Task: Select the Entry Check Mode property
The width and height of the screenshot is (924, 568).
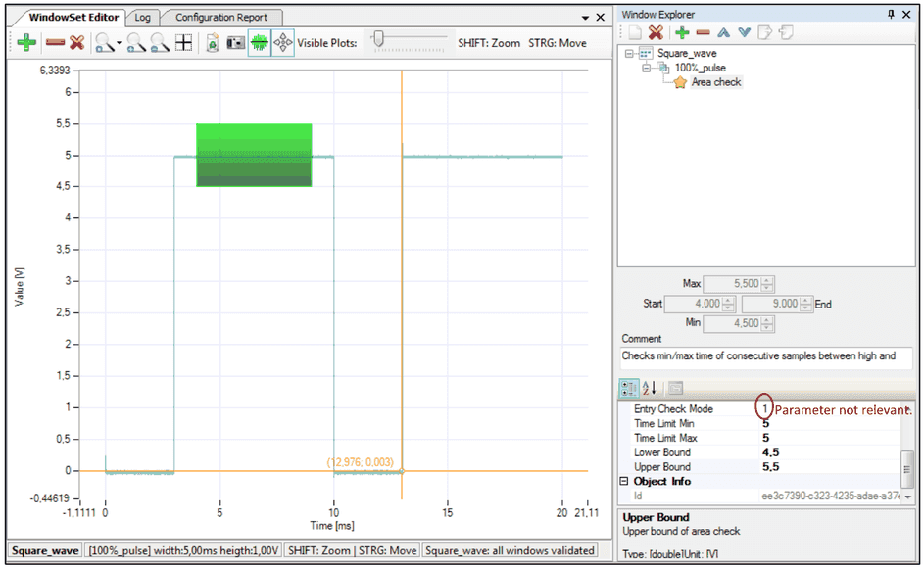Action: (x=673, y=409)
